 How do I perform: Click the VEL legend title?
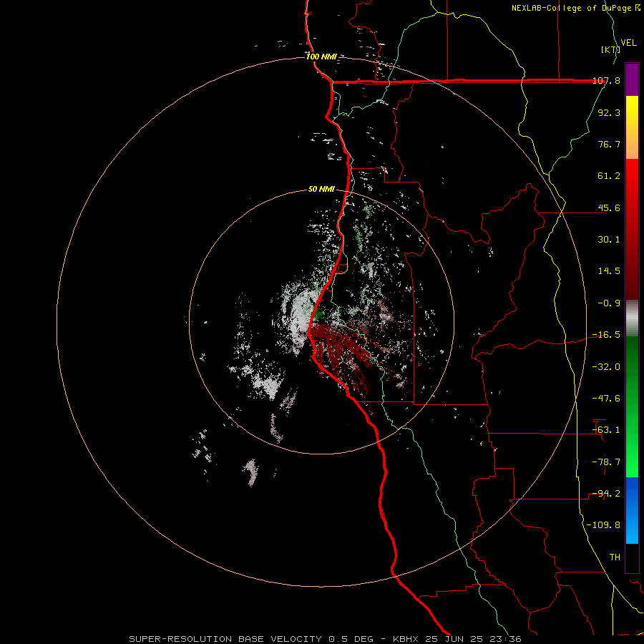[x=628, y=43]
